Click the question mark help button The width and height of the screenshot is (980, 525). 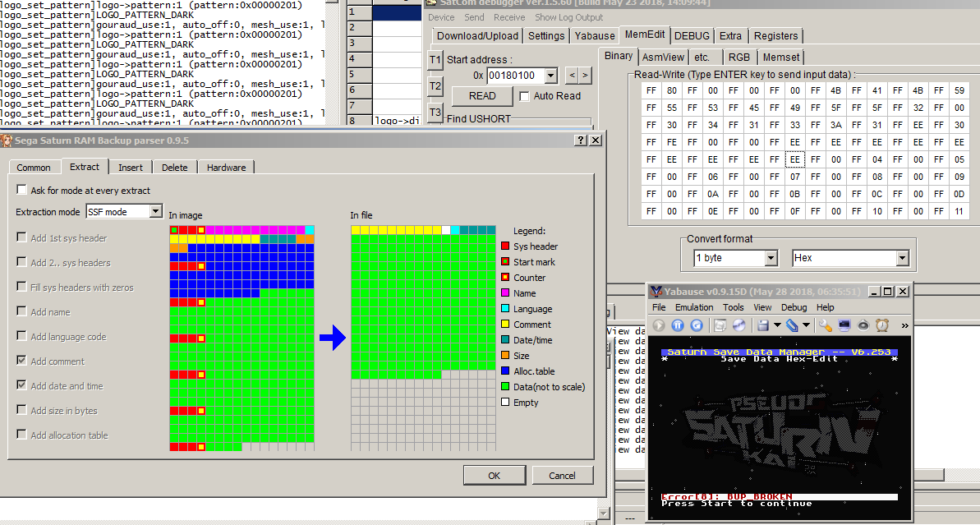point(581,140)
